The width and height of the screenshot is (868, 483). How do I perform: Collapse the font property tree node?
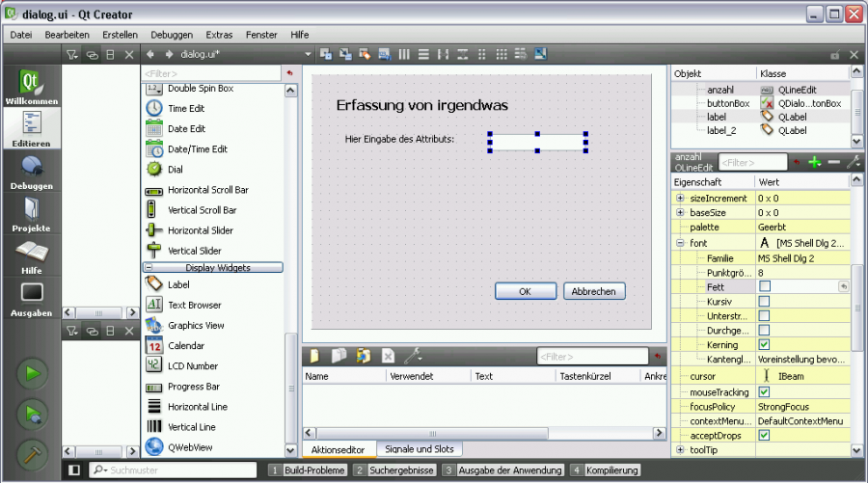click(x=681, y=243)
